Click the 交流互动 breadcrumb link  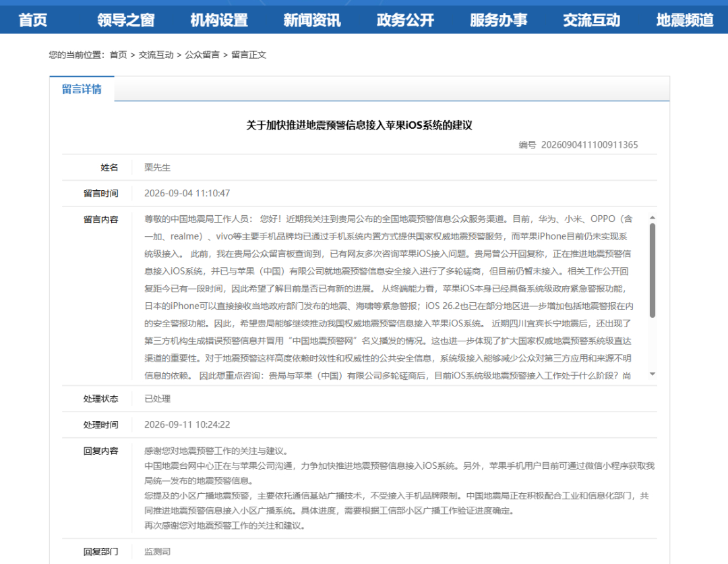point(156,55)
